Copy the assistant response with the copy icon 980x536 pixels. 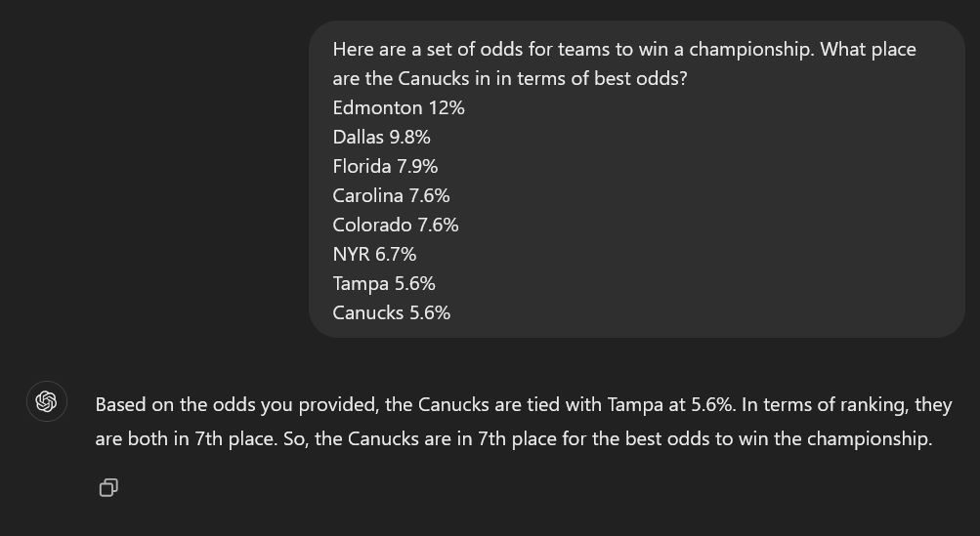[108, 488]
